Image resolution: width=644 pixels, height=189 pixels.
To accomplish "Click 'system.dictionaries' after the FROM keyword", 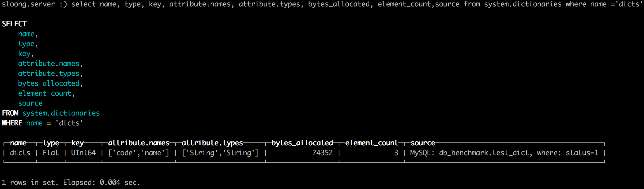I will pyautogui.click(x=61, y=113).
